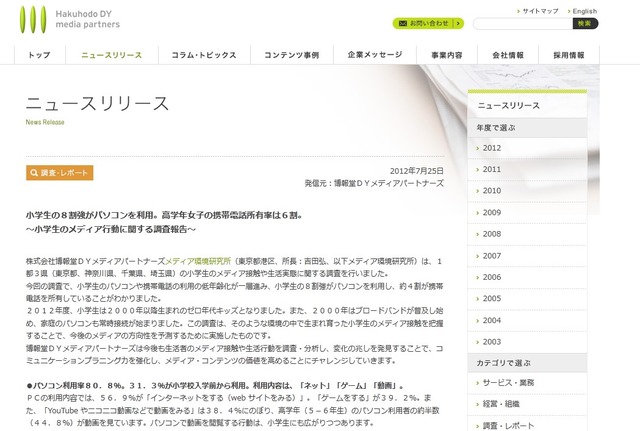
Task: Click the News Release green subtitle
Action: [45, 122]
